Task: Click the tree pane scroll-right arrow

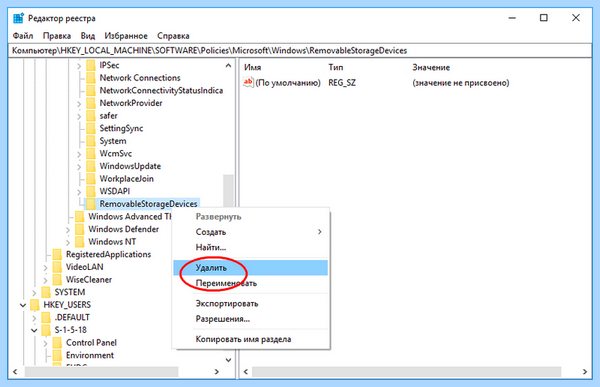Action: click(217, 372)
